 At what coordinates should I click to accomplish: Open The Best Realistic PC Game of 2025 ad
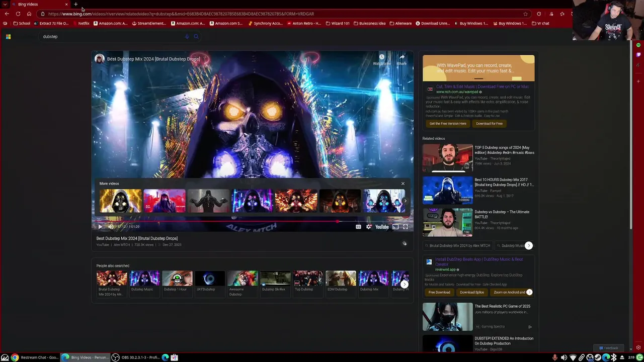click(x=478, y=316)
